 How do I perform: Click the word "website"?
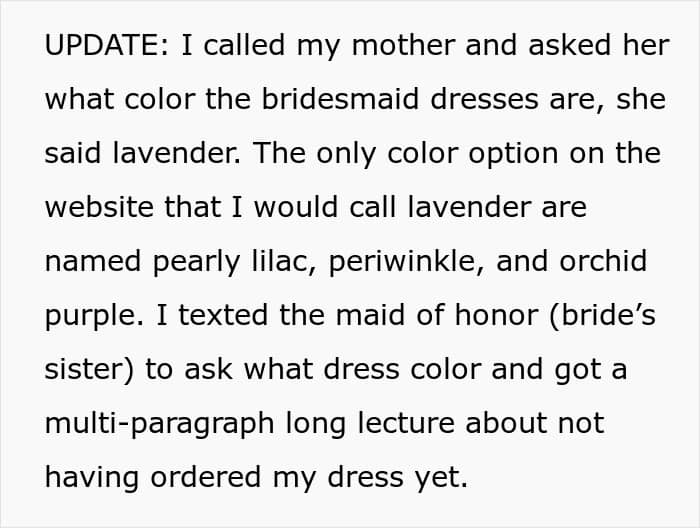[x=99, y=207]
